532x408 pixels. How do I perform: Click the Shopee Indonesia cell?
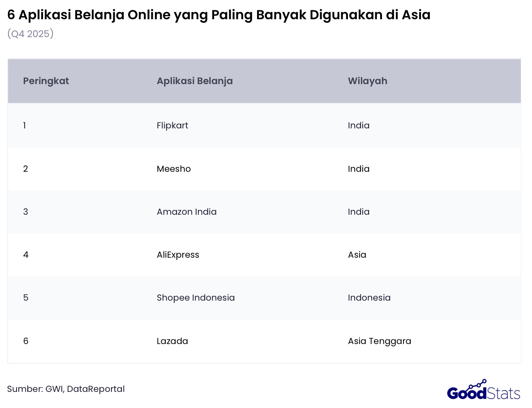coord(196,297)
